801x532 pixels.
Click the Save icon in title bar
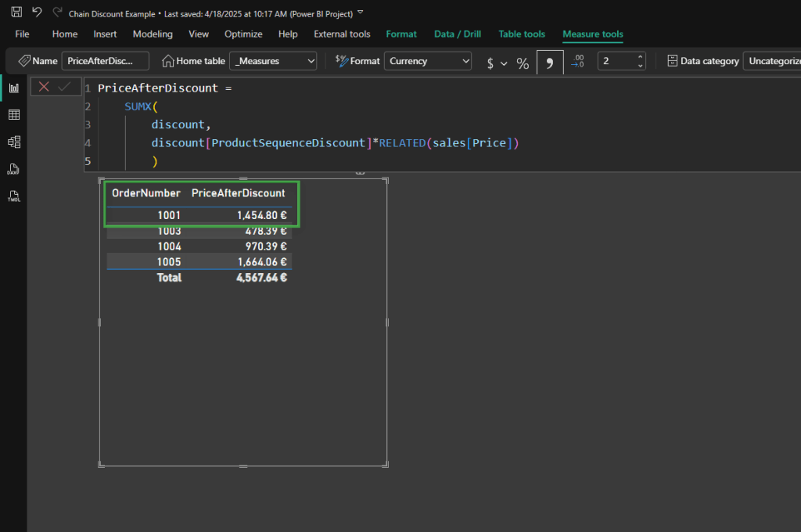16,13
